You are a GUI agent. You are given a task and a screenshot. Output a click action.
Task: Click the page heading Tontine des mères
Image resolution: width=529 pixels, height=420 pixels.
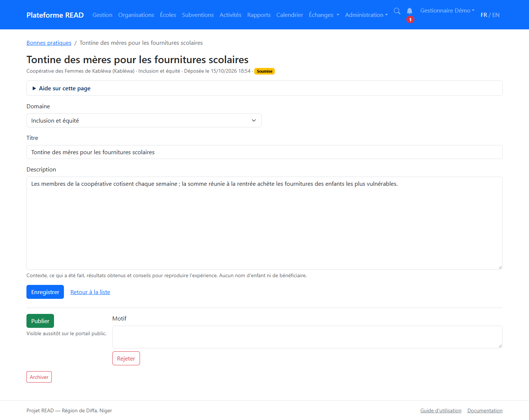coord(137,59)
